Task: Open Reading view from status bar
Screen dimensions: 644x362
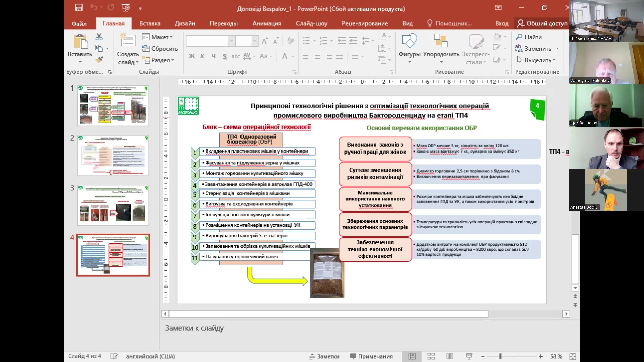Action: [x=450, y=356]
